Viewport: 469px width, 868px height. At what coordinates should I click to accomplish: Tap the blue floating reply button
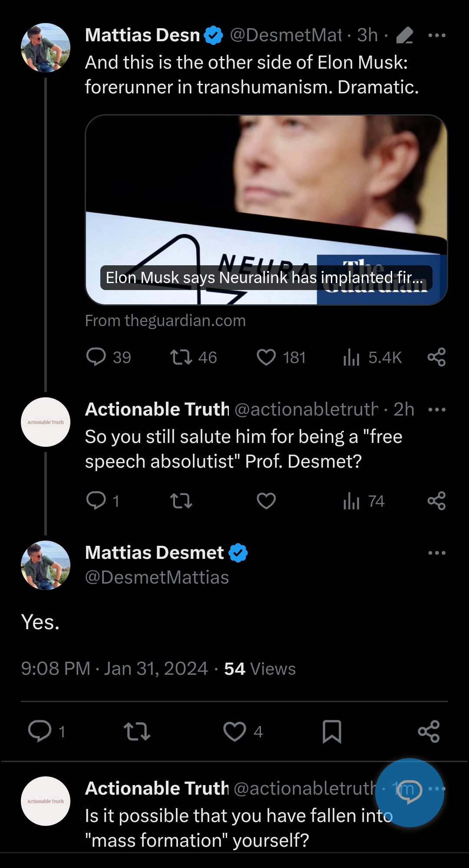pos(409,792)
